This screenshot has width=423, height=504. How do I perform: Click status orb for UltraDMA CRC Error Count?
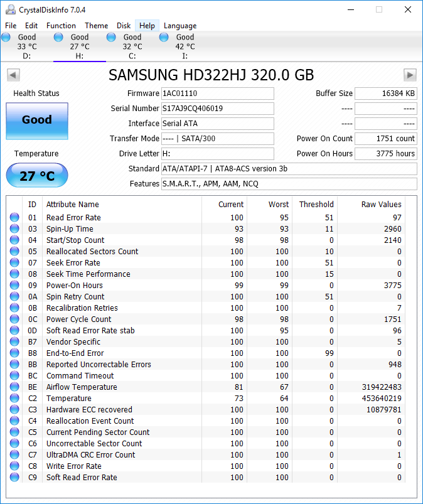pyautogui.click(x=14, y=454)
